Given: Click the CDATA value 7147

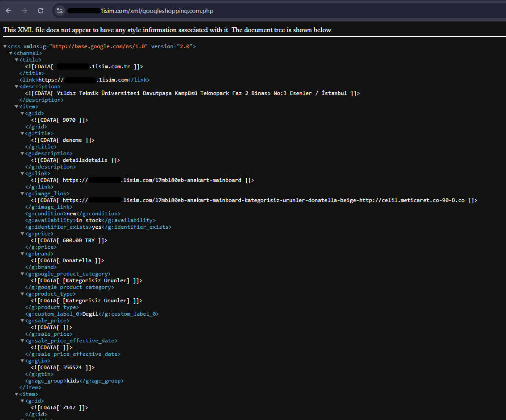Looking at the screenshot, I should [x=69, y=408].
